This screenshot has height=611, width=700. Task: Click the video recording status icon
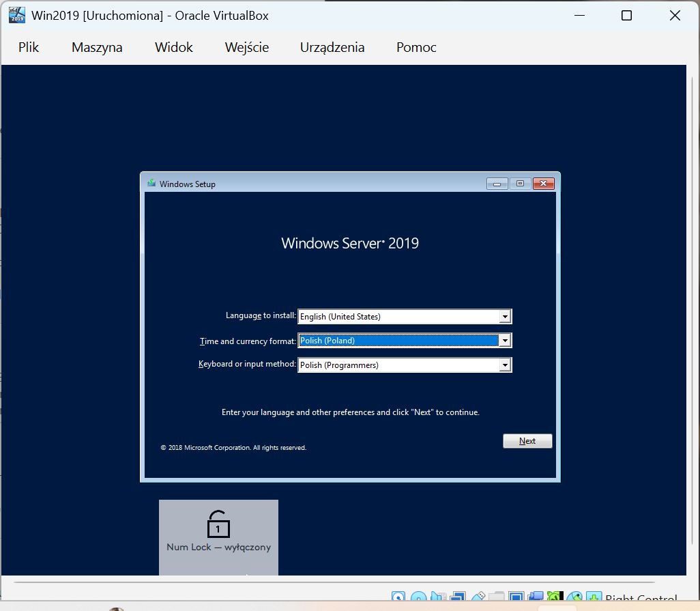pyautogui.click(x=536, y=599)
